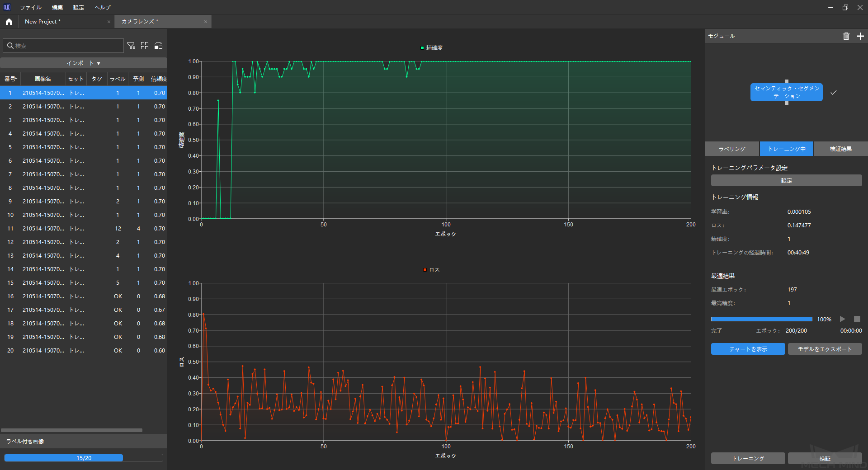Image resolution: width=868 pixels, height=470 pixels.
Task: Toggle the ロス chart legend
Action: [431, 270]
